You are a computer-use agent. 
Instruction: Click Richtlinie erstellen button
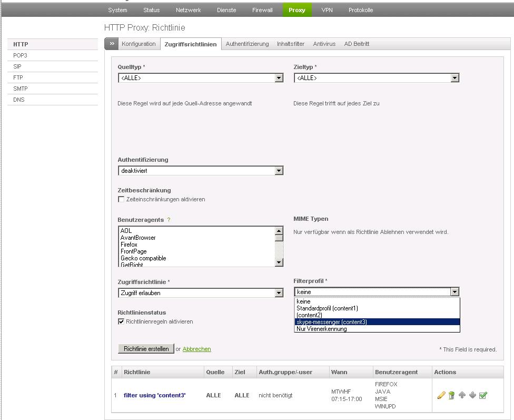(146, 349)
